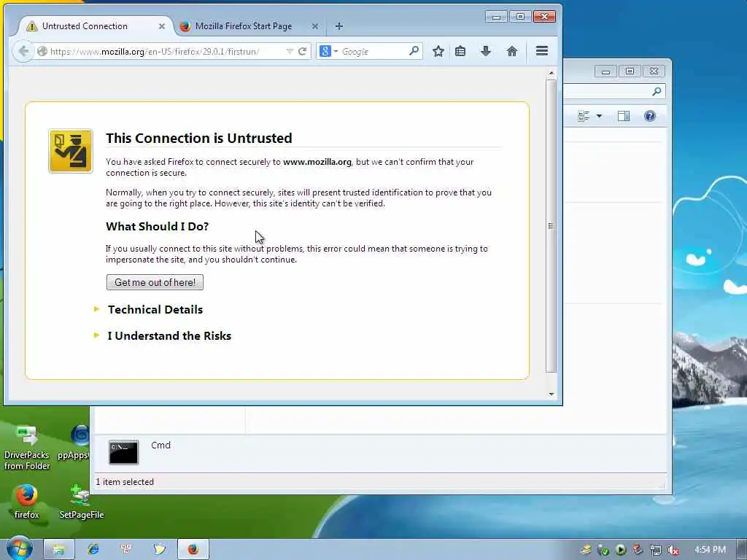The image size is (747, 560).
Task: Open the DriverPacks from Folder desktop shortcut
Action: [x=27, y=447]
